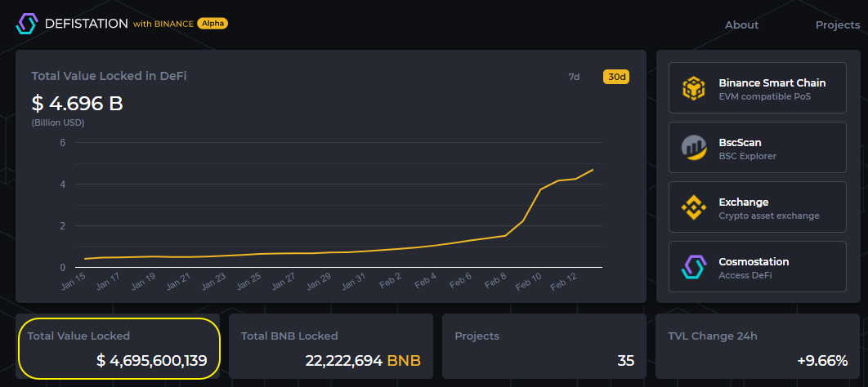Screen dimensions: 868x387
Task: Click the 'Jan 25' axis label
Action: pos(249,281)
